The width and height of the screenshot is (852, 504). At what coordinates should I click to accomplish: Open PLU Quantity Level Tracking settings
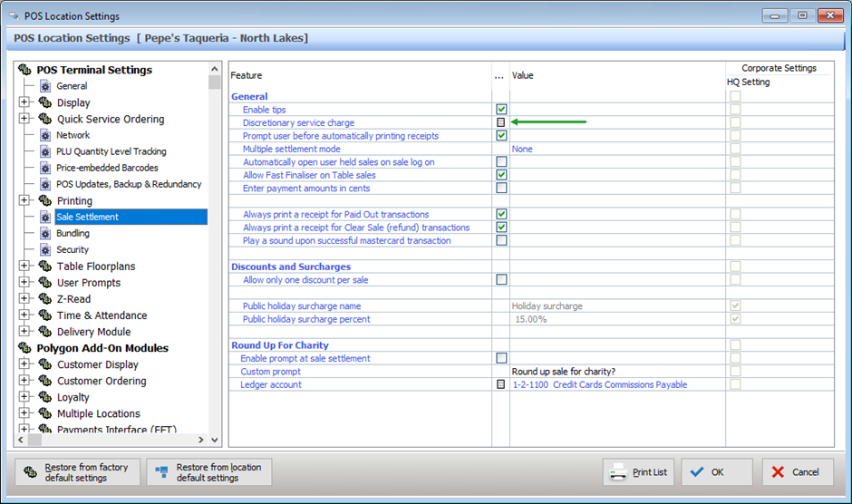(111, 151)
